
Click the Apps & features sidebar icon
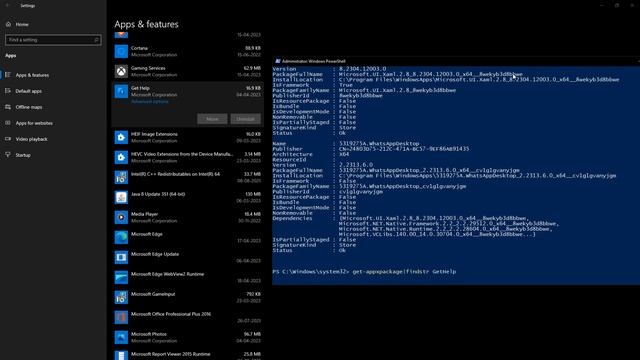tap(8, 75)
